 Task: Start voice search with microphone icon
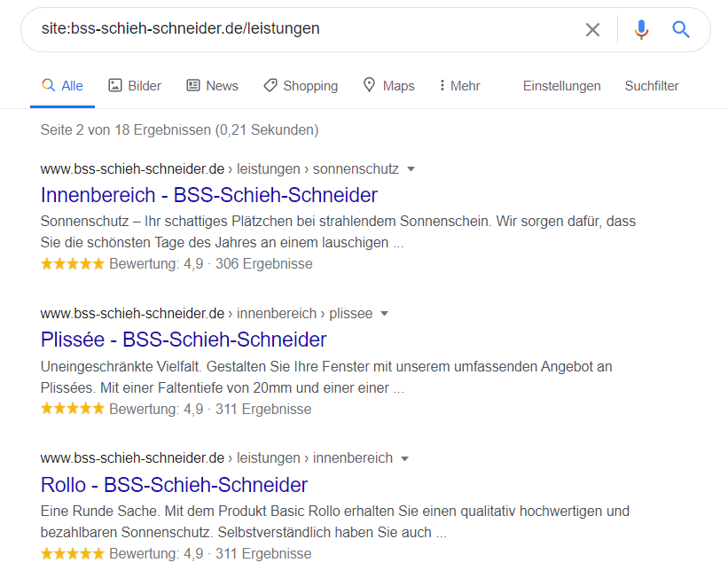pyautogui.click(x=641, y=29)
